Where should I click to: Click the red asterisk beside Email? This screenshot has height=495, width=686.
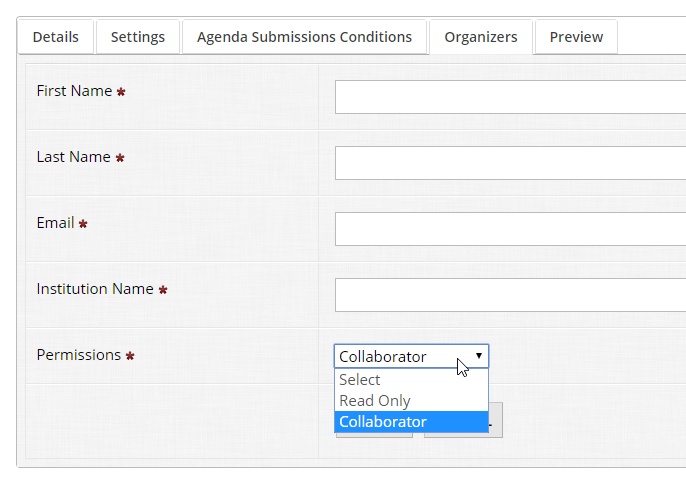tap(83, 224)
